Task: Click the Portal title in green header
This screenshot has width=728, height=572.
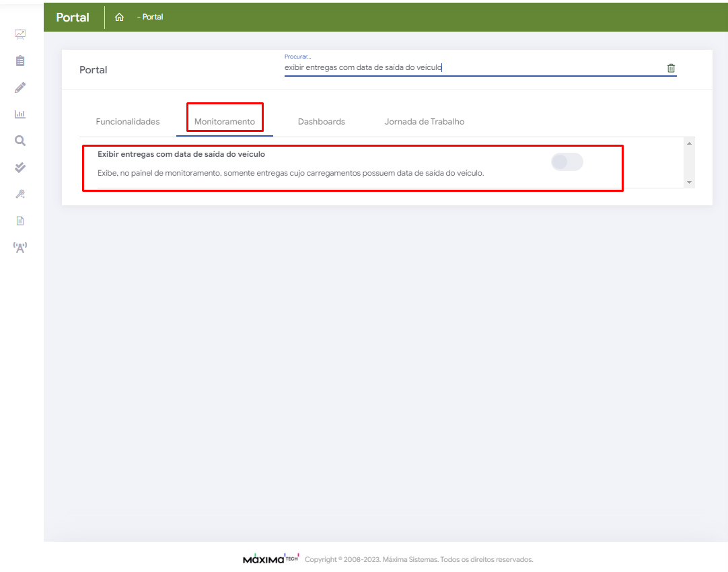Action: 73,17
